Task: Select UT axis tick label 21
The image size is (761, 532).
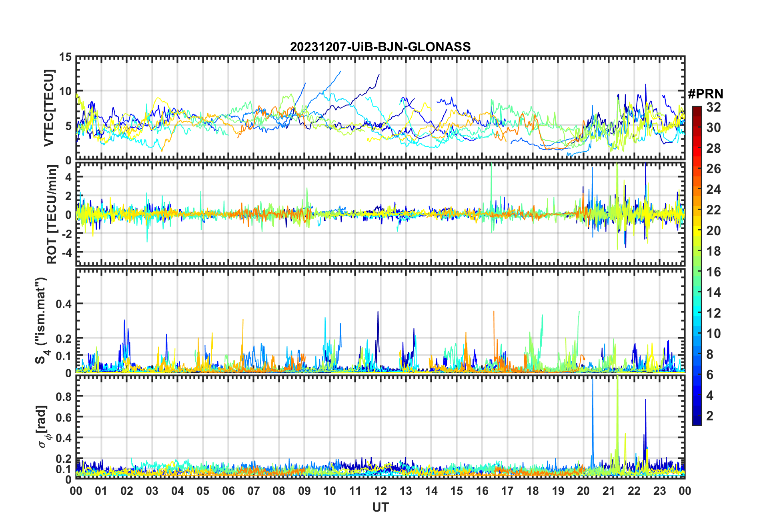Action: coord(609,491)
